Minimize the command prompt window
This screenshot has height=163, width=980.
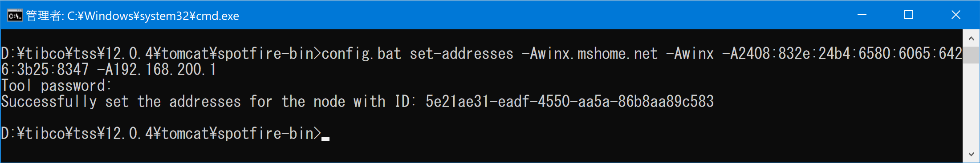(862, 15)
